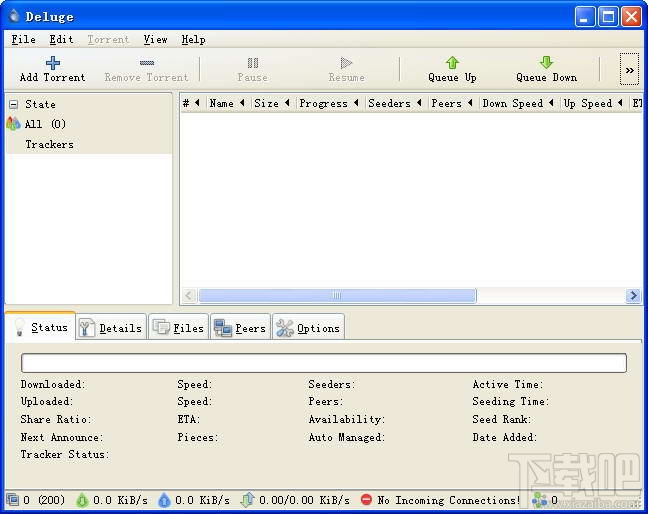648x514 pixels.
Task: Click the Pause toolbar icon
Action: tap(253, 63)
